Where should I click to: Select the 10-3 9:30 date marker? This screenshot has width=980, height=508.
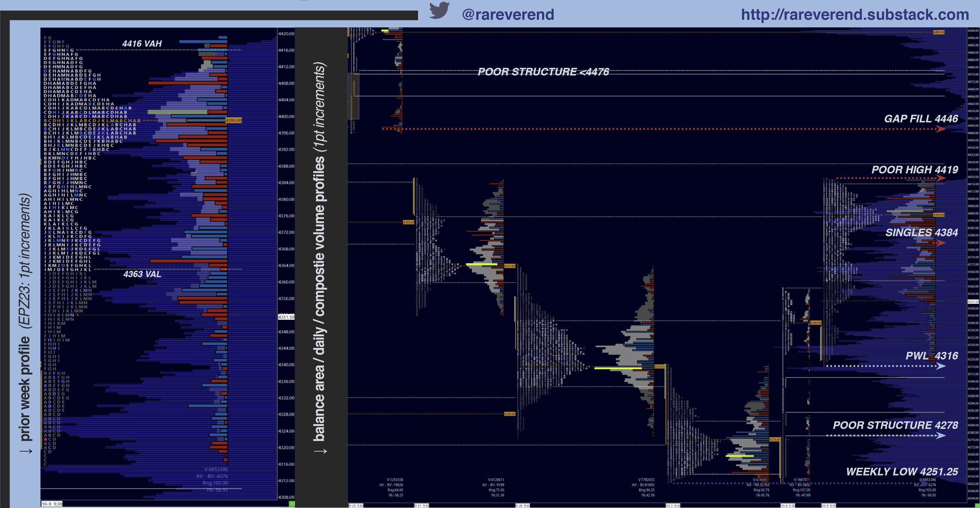[673, 505]
